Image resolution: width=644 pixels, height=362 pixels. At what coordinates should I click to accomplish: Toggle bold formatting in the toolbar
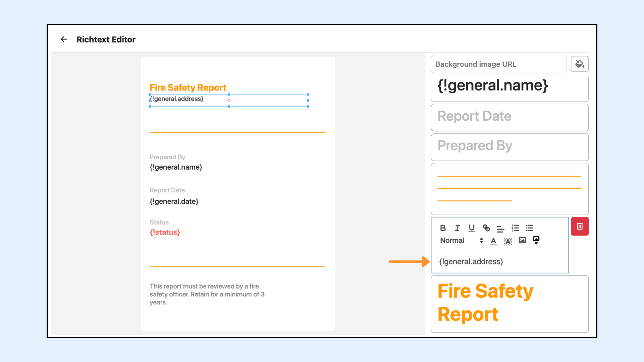[443, 228]
